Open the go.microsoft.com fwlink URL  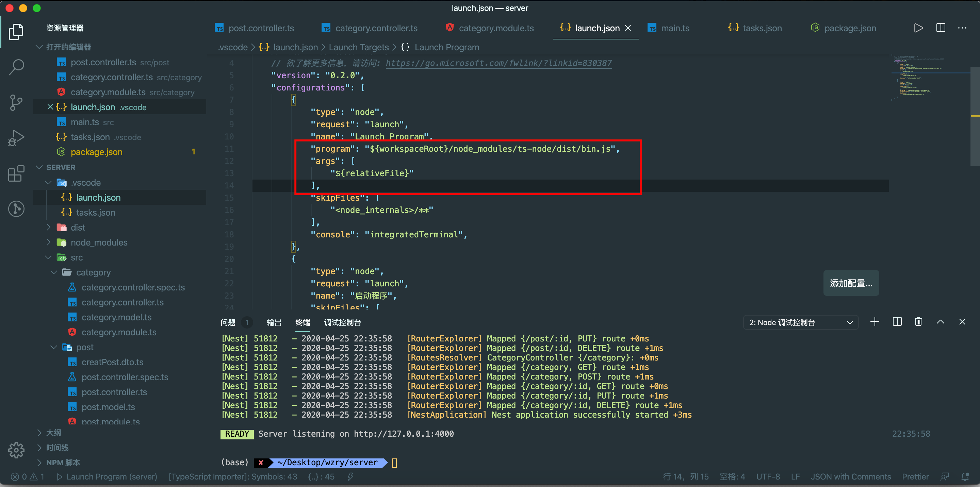[x=499, y=63]
